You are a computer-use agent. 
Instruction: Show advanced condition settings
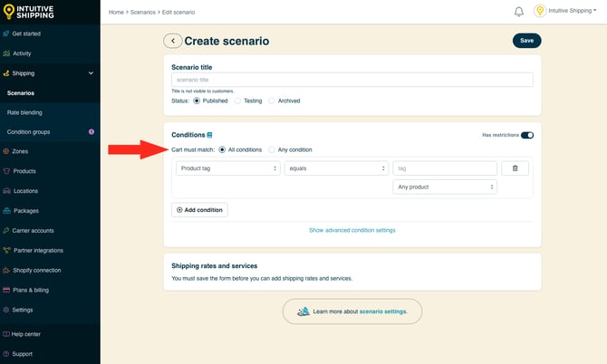click(x=352, y=230)
